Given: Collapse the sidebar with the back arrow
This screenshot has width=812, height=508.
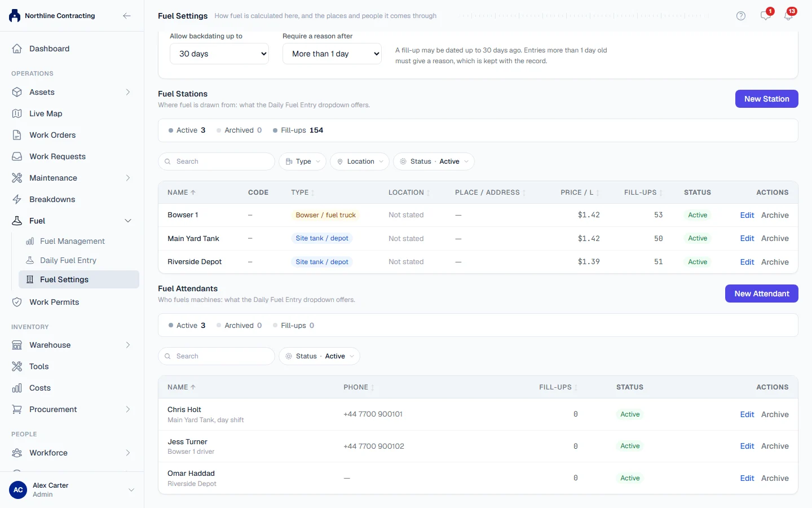Looking at the screenshot, I should 127,16.
